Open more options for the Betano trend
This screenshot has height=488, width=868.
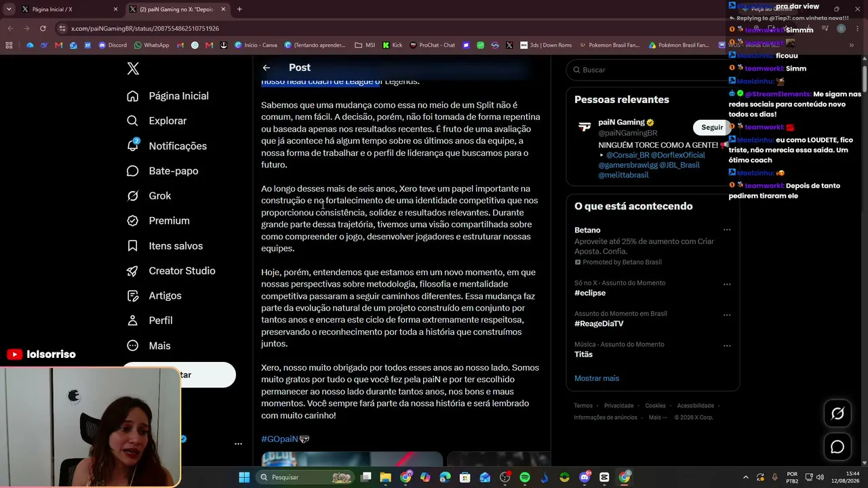tap(727, 230)
